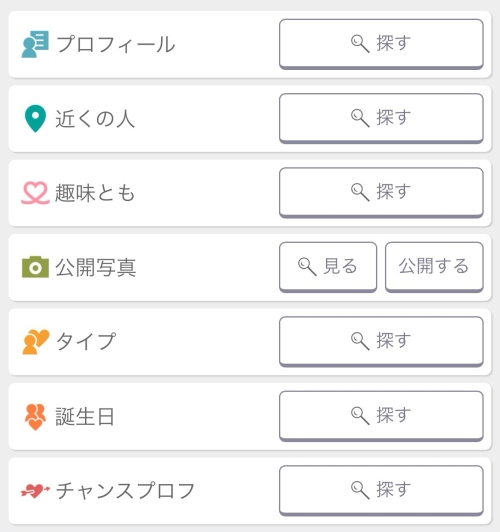500x532 pixels.
Task: Select the 近くの人 label text
Action: point(95,119)
